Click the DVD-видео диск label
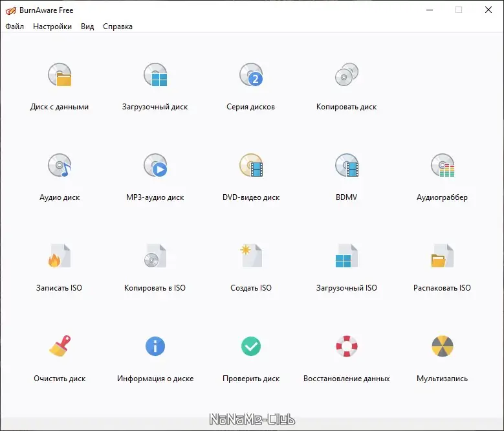Viewport: 504px width, 431px height. tap(251, 197)
